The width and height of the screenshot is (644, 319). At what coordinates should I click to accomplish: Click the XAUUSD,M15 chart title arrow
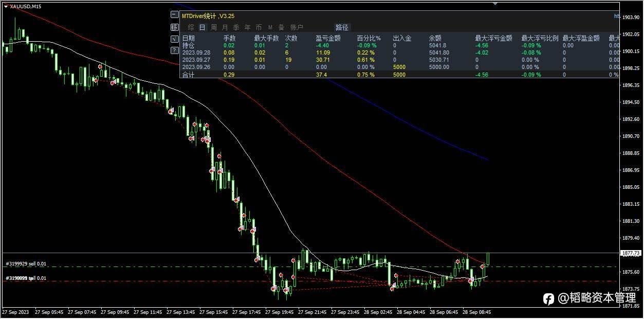[x=6, y=7]
